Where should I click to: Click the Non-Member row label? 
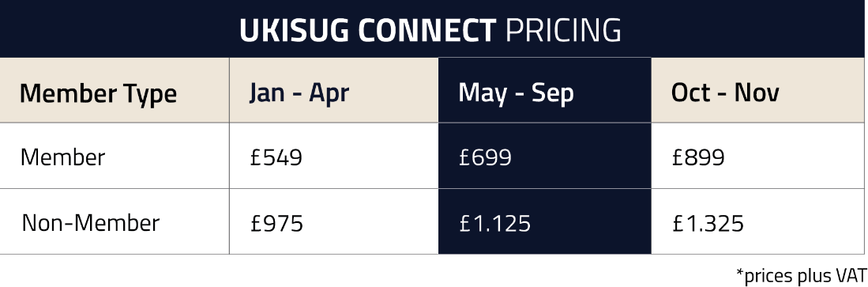(x=91, y=223)
